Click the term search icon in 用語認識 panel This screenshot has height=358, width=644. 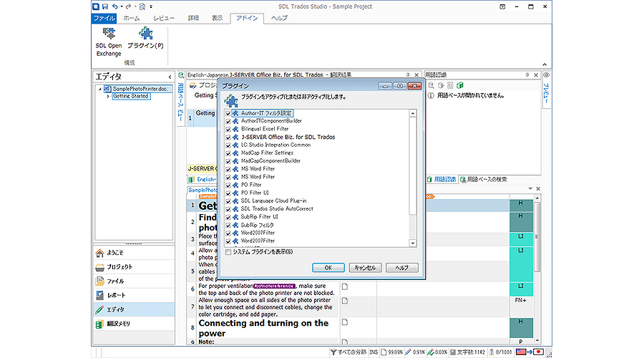click(431, 85)
